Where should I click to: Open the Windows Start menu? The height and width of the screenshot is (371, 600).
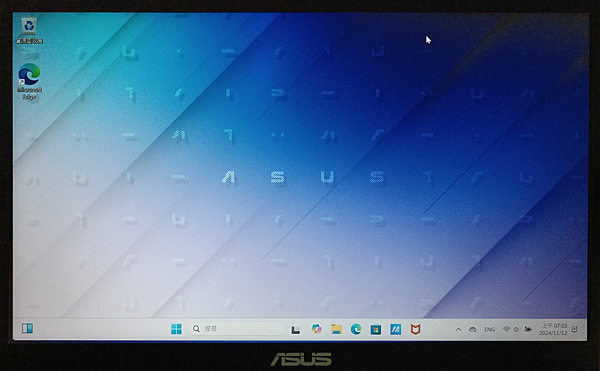(176, 329)
